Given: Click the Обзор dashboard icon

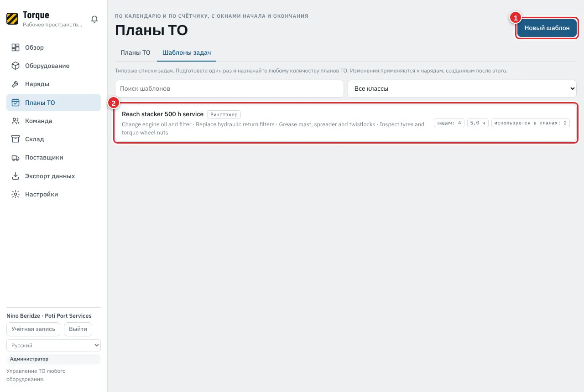Looking at the screenshot, I should [16, 47].
